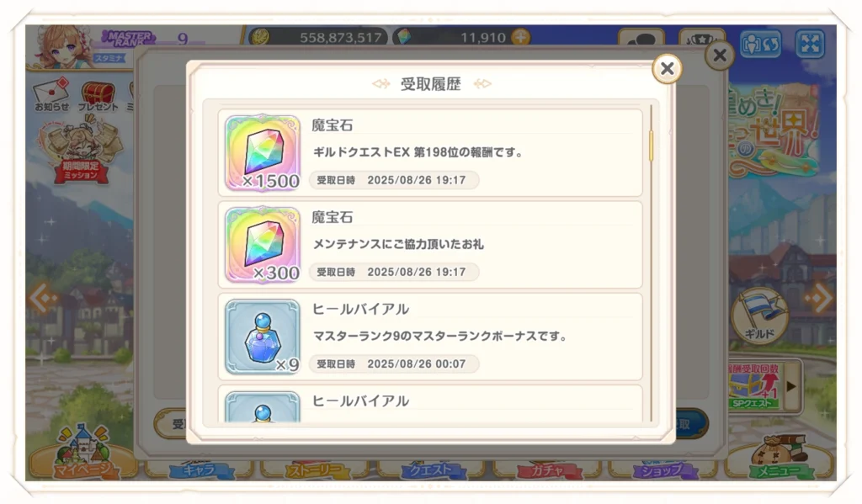
Task: Go to the next screen with right arrow
Action: tap(818, 299)
